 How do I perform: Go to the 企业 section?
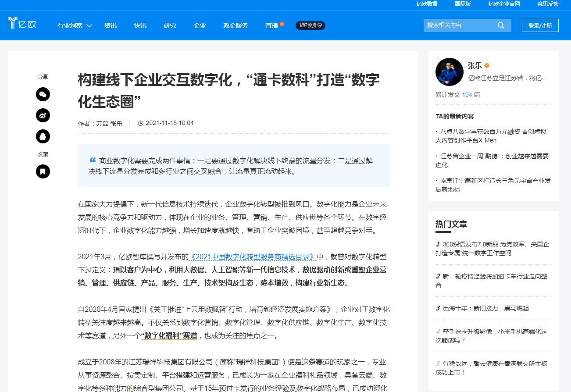[200, 25]
